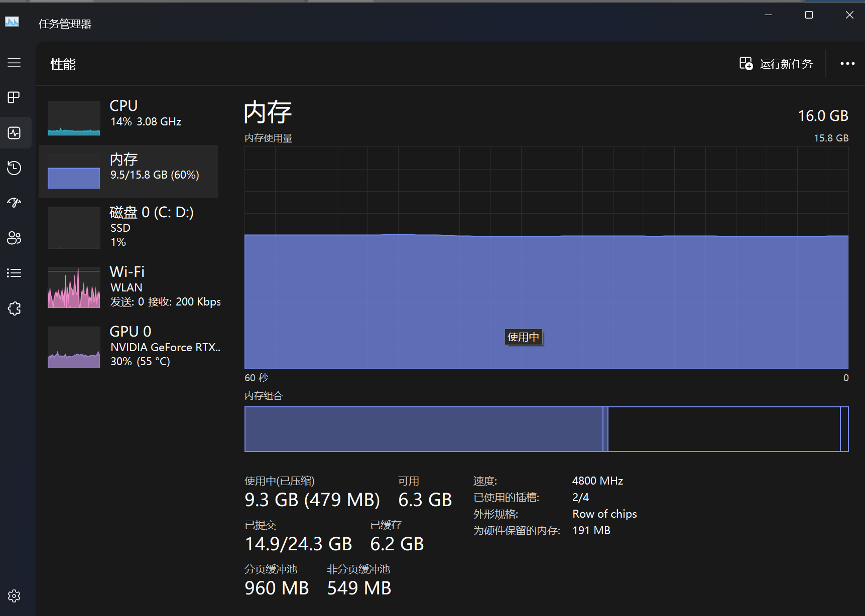Image resolution: width=865 pixels, height=616 pixels.
Task: Click the 191 MB hardware reserved value
Action: point(591,531)
